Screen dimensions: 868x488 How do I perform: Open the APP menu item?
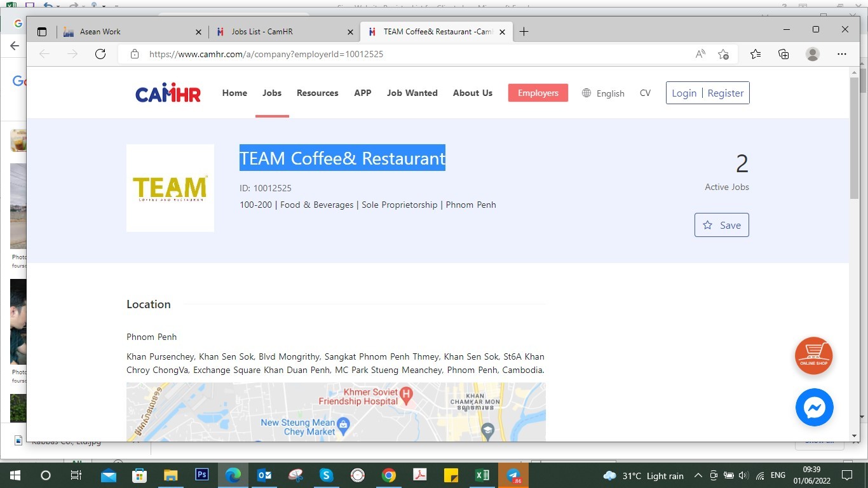(x=363, y=93)
